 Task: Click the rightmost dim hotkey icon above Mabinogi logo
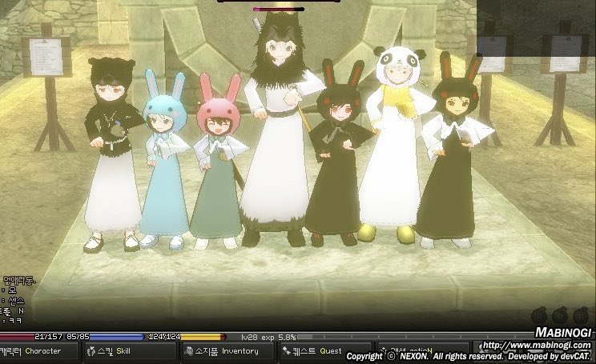(581, 316)
